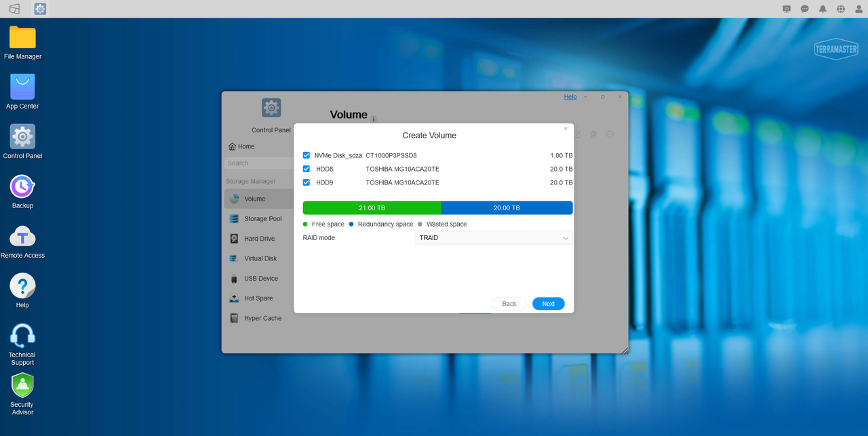Image resolution: width=868 pixels, height=436 pixels.
Task: Open the Help desktop icon
Action: tap(22, 286)
